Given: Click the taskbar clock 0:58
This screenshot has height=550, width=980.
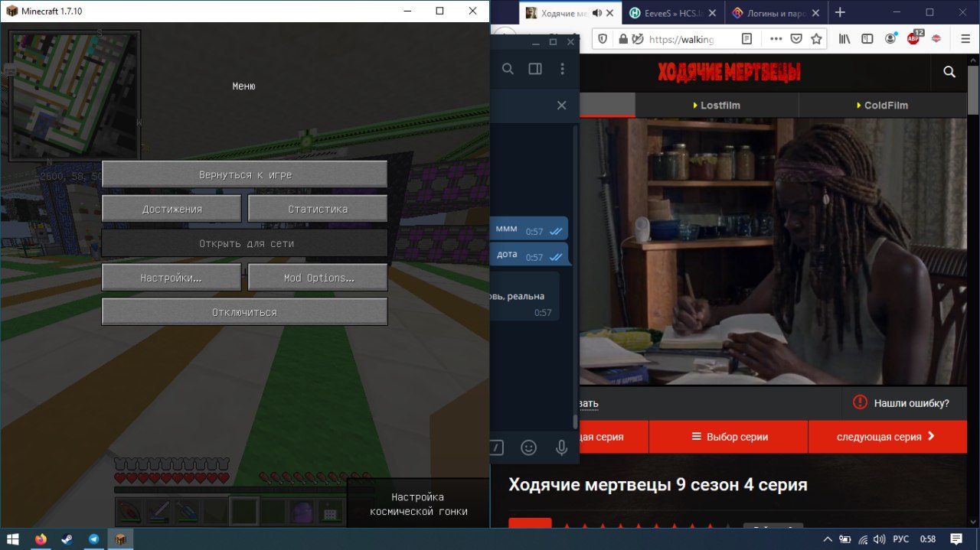Looking at the screenshot, I should click(928, 539).
